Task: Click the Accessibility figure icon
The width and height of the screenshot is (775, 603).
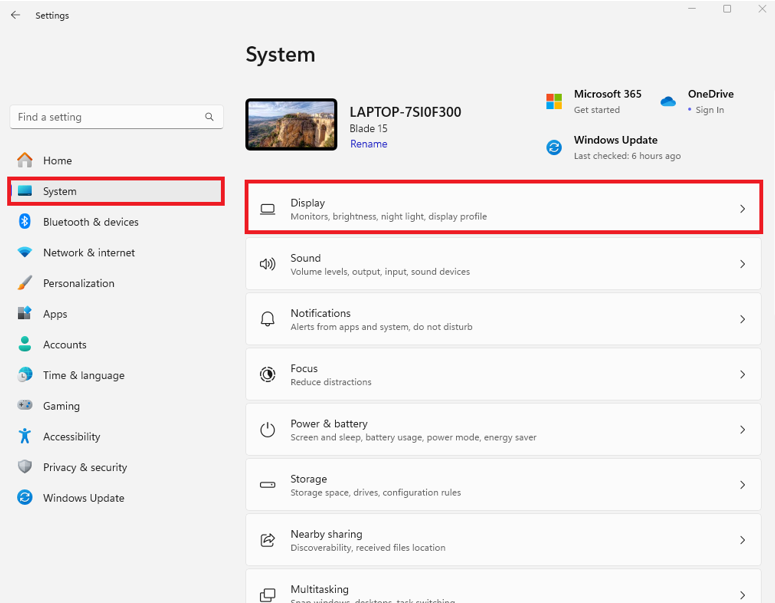Action: [25, 437]
